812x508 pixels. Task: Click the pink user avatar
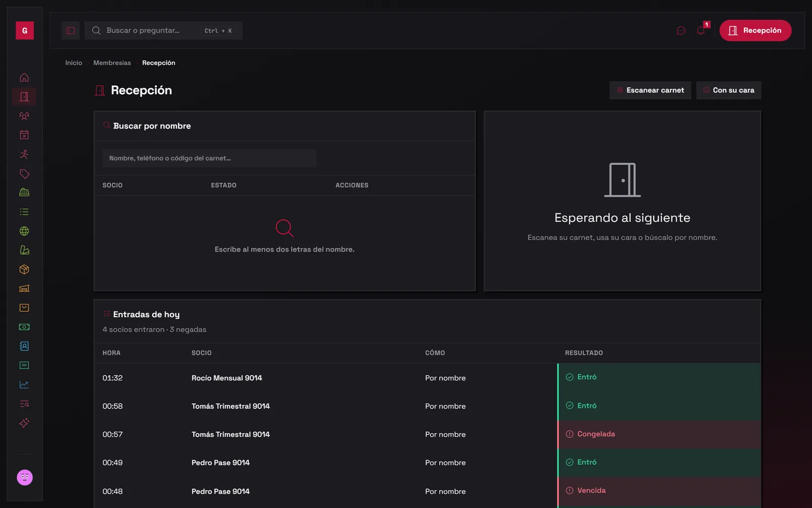[x=24, y=478]
